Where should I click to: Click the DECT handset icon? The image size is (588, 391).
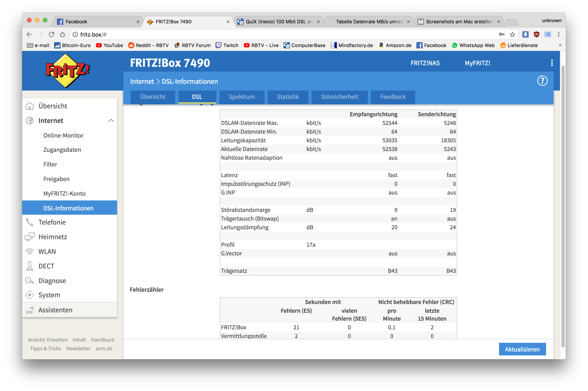30,266
